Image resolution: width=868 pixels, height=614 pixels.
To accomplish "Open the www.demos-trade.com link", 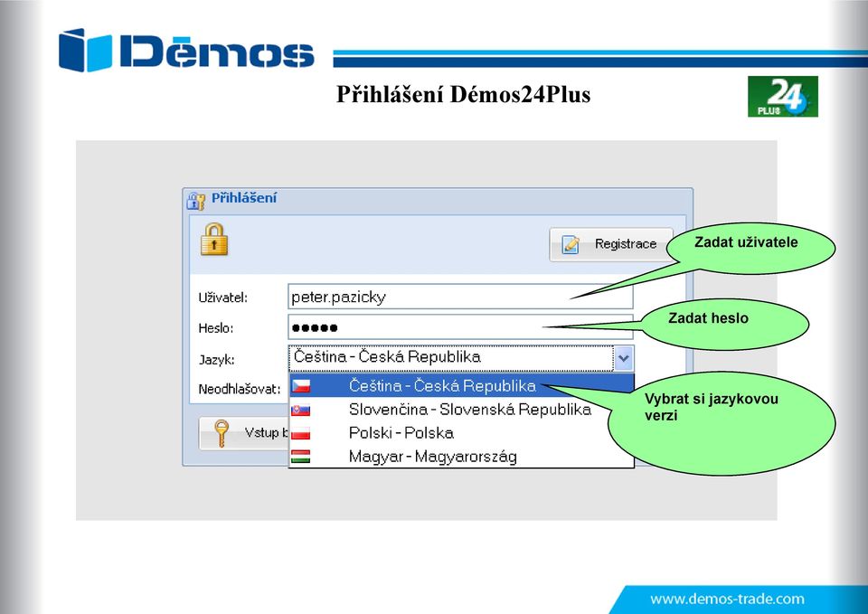I will click(x=727, y=599).
